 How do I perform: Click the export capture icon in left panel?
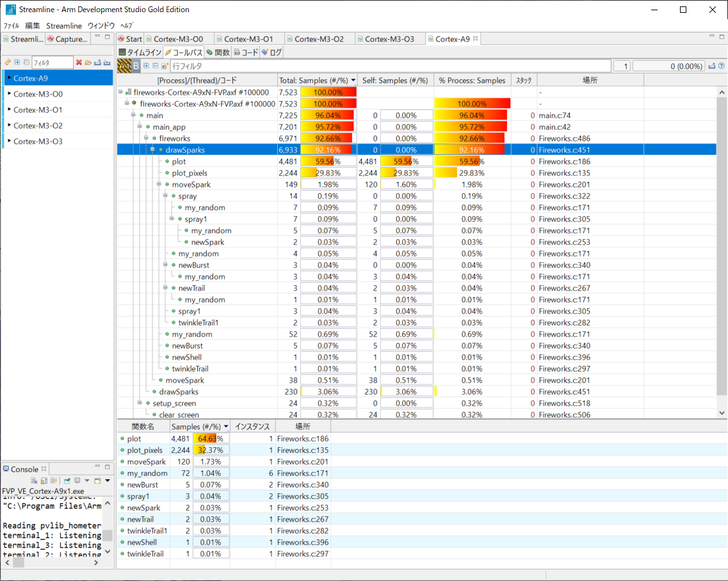pos(97,62)
